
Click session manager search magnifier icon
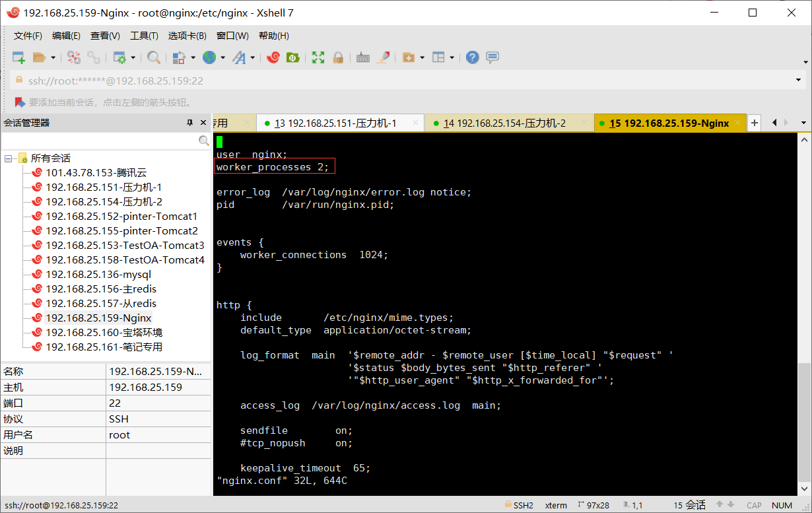pyautogui.click(x=204, y=141)
